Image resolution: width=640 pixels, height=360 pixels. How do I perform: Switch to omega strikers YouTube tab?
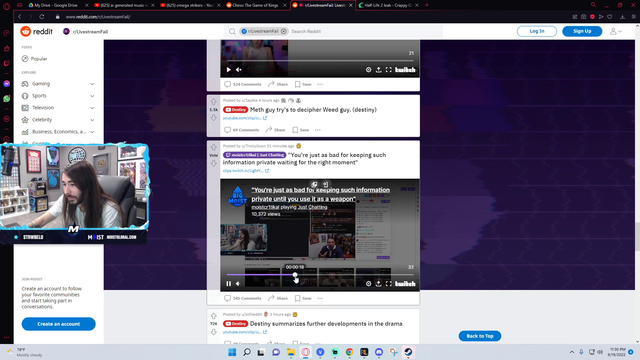click(191, 5)
